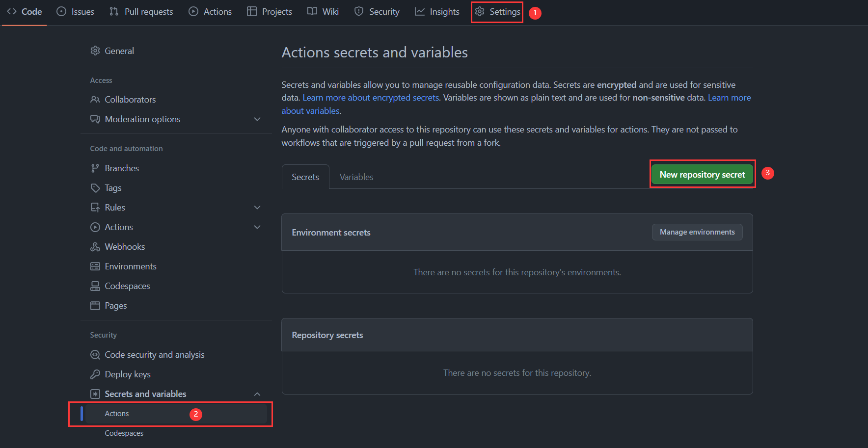The height and width of the screenshot is (448, 868).
Task: Expand the Actions settings chevron
Action: [257, 227]
